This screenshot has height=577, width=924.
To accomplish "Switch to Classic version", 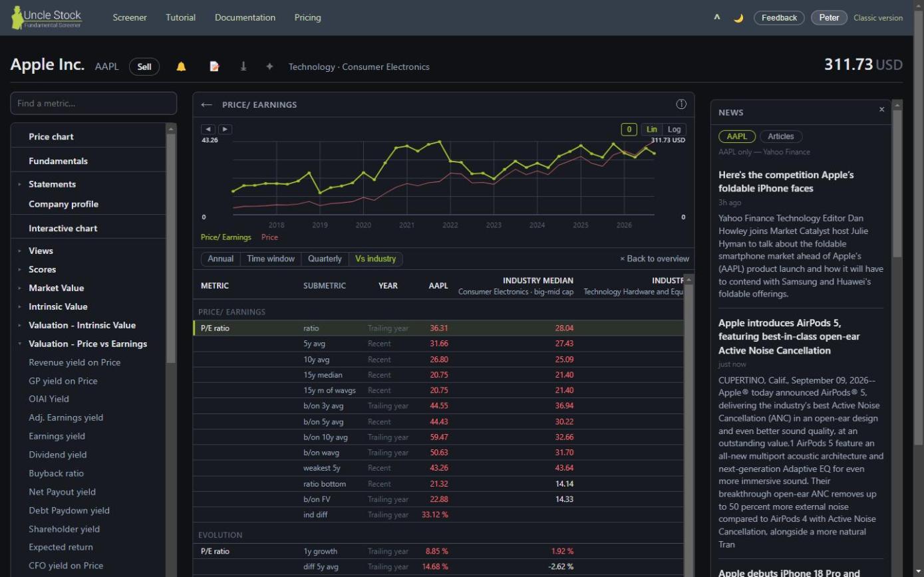I will pyautogui.click(x=878, y=18).
